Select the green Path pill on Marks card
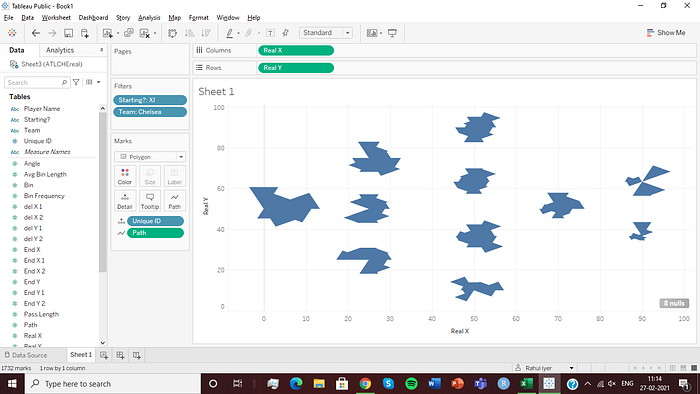Screen dimensions: 700x394 (x=155, y=232)
